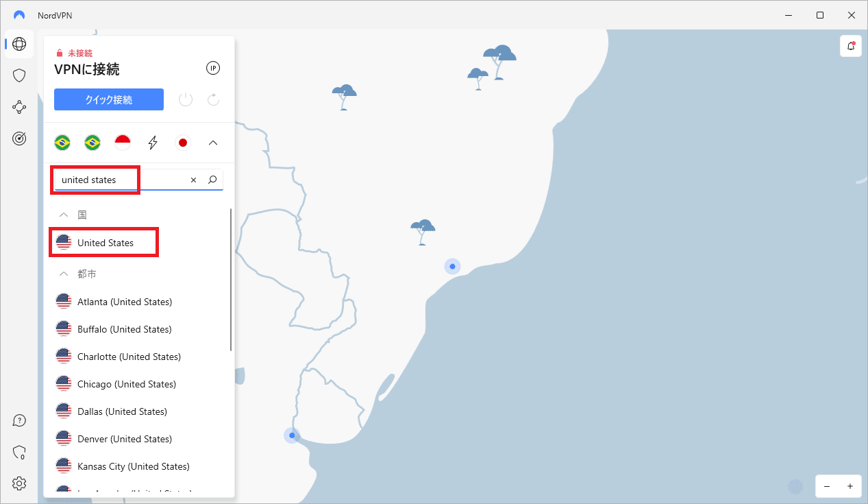Open the Settings gear icon
The width and height of the screenshot is (868, 504).
tap(19, 483)
